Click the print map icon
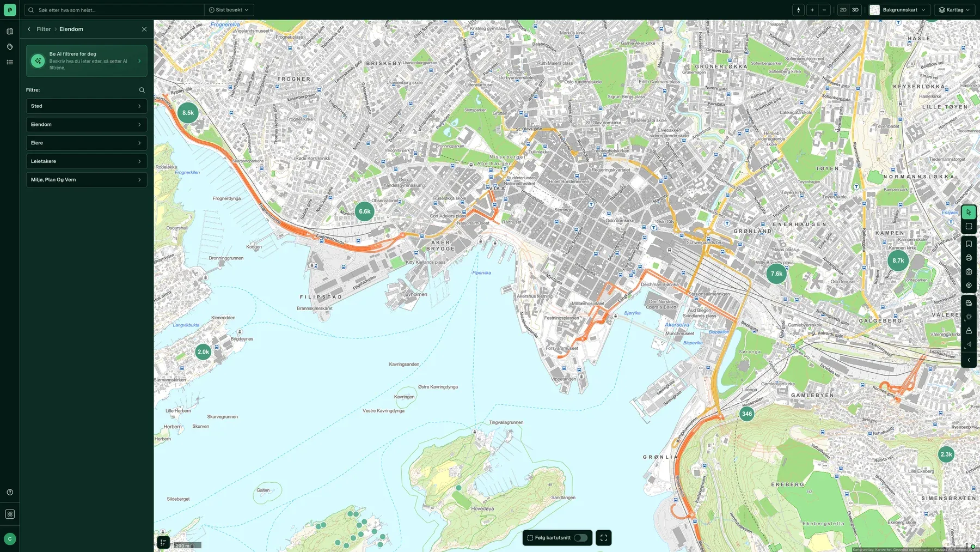Image resolution: width=980 pixels, height=552 pixels. [x=969, y=258]
